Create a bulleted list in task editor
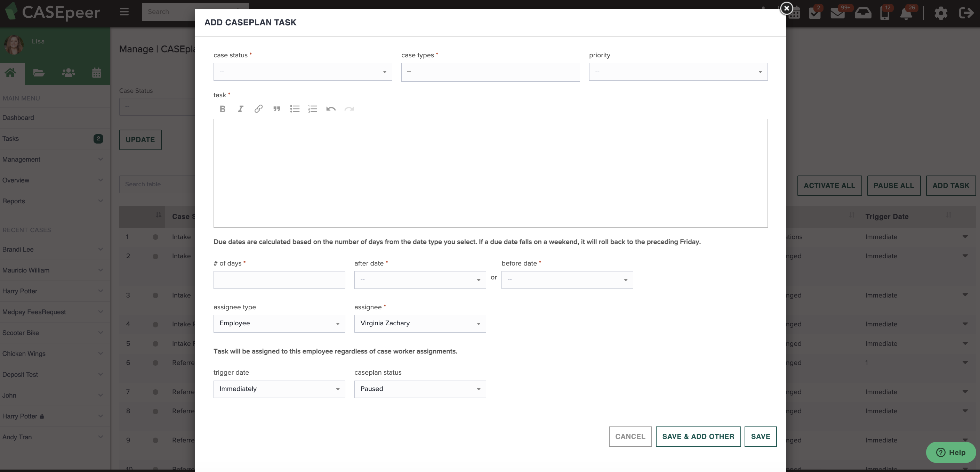The height and width of the screenshot is (472, 980). [295, 109]
